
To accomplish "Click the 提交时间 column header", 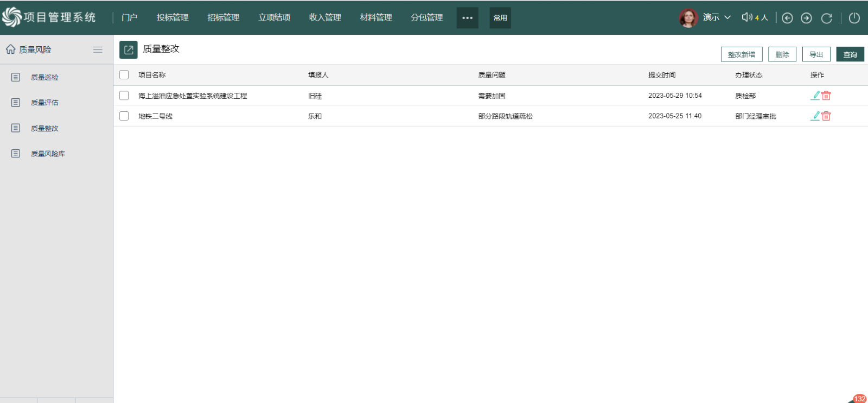I will (x=662, y=75).
